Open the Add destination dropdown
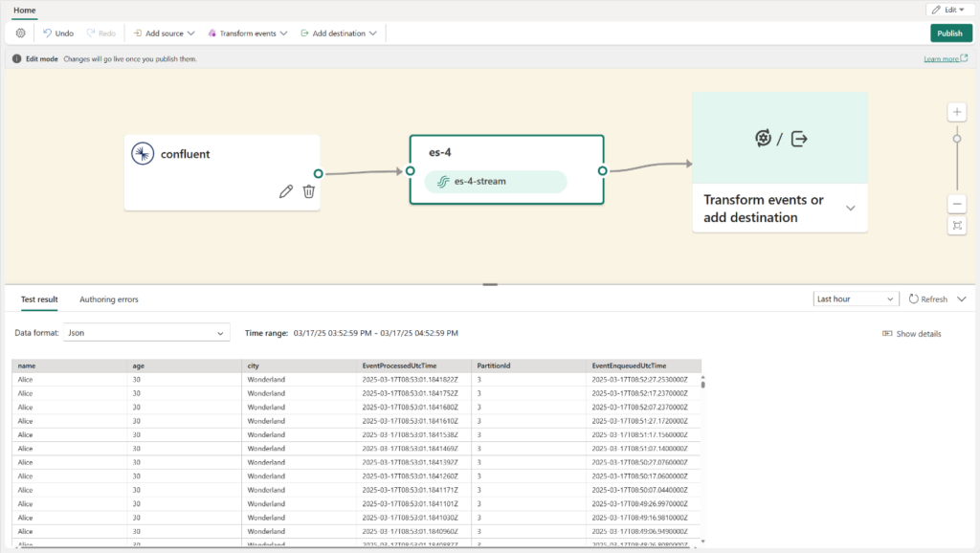The height and width of the screenshot is (553, 980). (x=339, y=33)
